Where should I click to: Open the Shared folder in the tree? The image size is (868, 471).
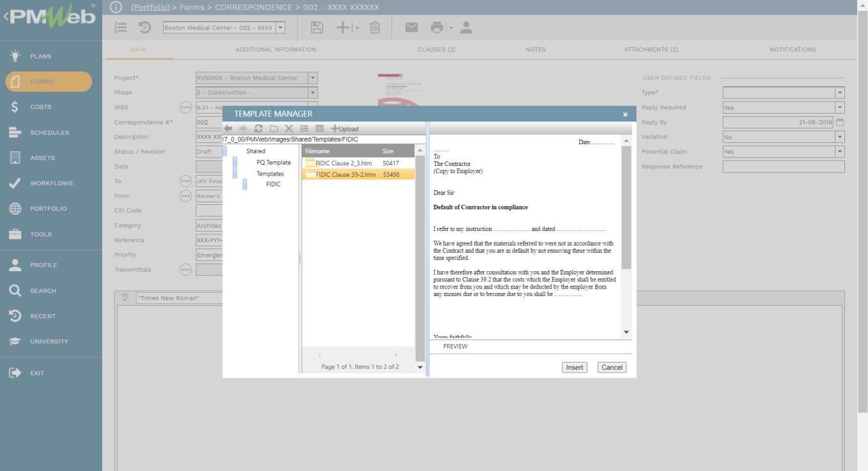pos(256,151)
